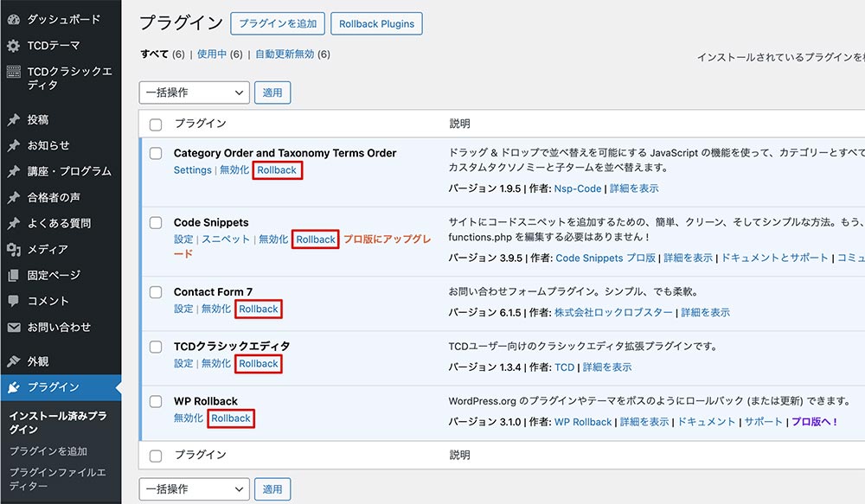Open the bottom 一括操作 dropdown
This screenshot has width=865, height=504.
pos(194,488)
